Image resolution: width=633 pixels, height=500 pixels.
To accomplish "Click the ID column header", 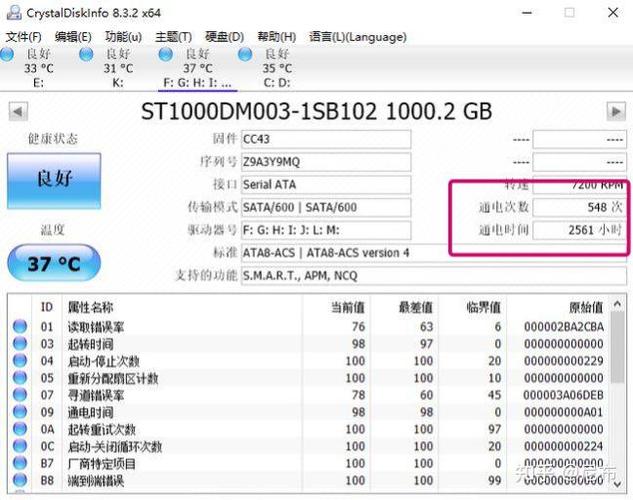I will click(x=47, y=307).
